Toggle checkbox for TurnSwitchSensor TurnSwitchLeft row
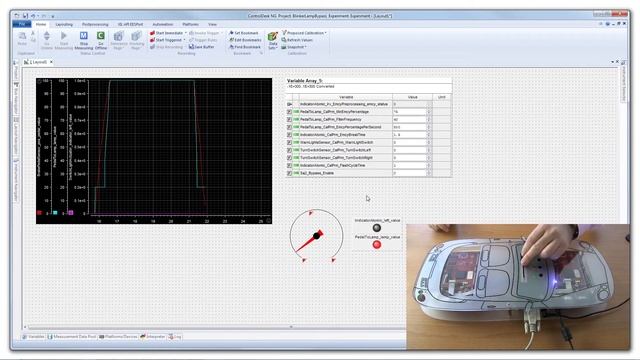 289,150
